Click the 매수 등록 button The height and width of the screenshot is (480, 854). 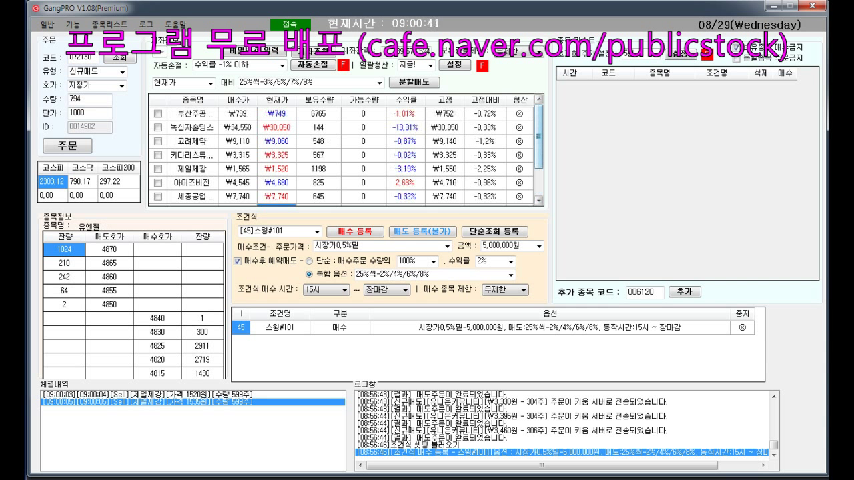click(355, 232)
